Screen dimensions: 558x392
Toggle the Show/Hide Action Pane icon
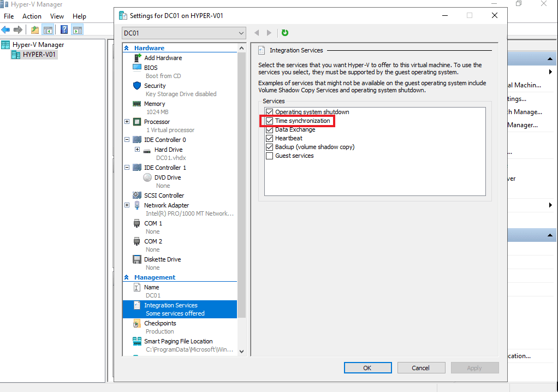[x=77, y=30]
